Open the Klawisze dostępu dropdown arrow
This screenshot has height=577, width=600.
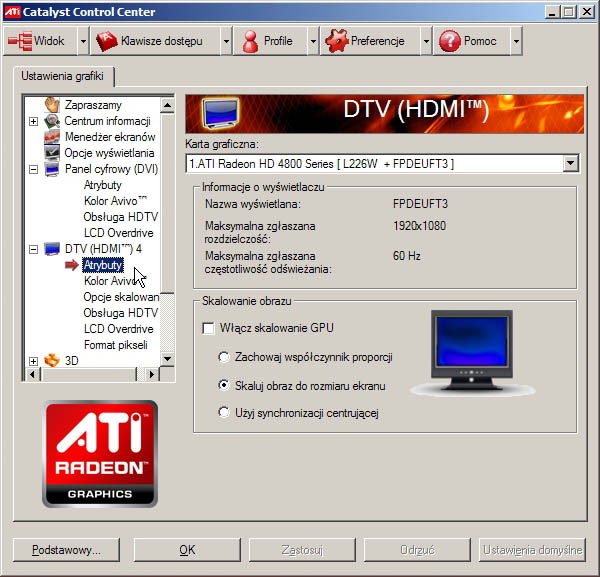(x=226, y=41)
